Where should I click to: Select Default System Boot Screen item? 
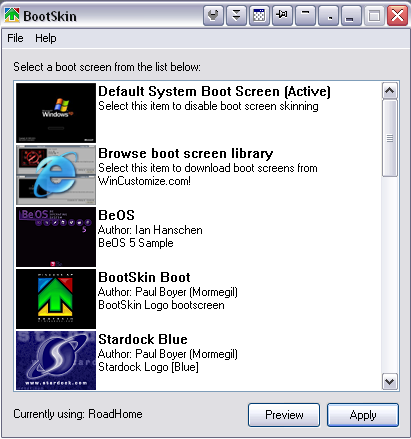(x=198, y=113)
